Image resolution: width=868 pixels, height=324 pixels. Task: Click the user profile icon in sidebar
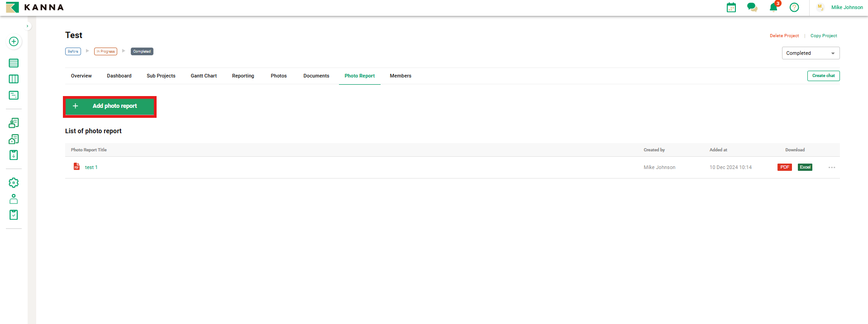point(14,199)
